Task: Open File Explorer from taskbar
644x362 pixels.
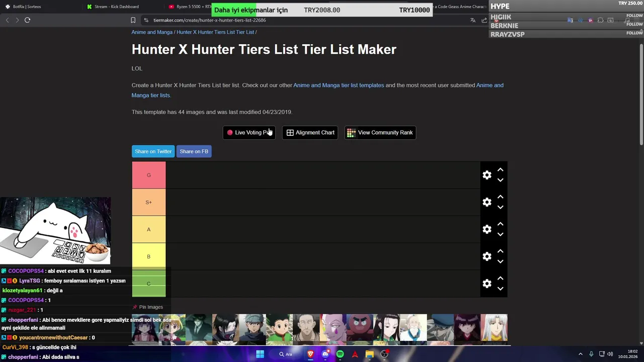Action: click(370, 354)
